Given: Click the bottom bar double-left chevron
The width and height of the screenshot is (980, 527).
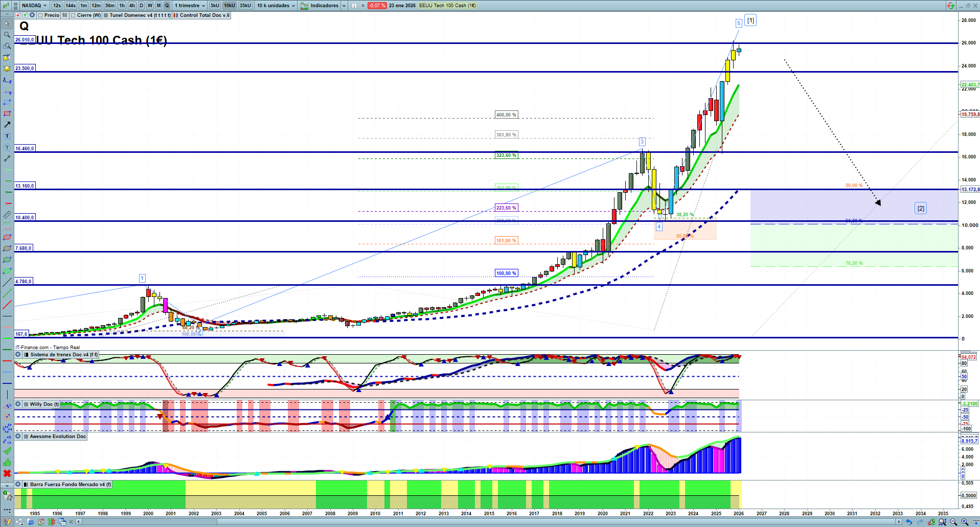Looking at the screenshot, I should click(72, 522).
